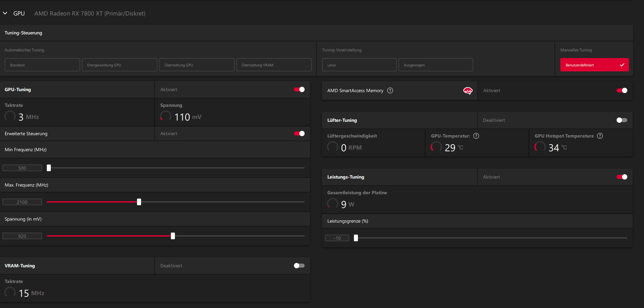Select Benutzerdefiniert manual tuning
Image resolution: width=644 pixels, height=308 pixels.
(595, 65)
